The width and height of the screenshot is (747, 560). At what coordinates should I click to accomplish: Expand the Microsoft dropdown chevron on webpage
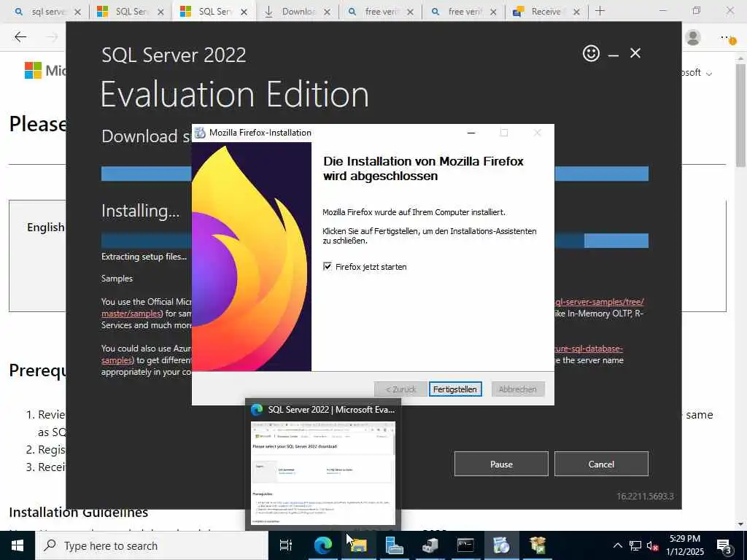[709, 74]
